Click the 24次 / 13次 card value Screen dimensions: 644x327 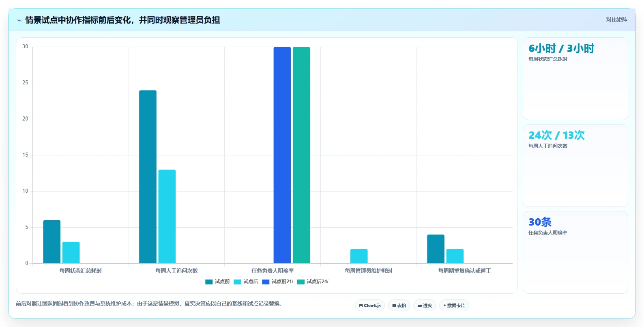556,135
